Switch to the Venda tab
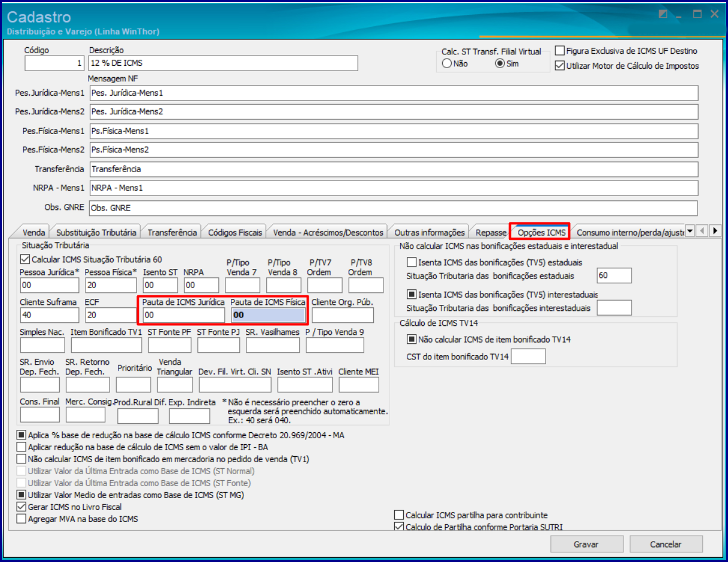The height and width of the screenshot is (562, 728). coord(33,232)
